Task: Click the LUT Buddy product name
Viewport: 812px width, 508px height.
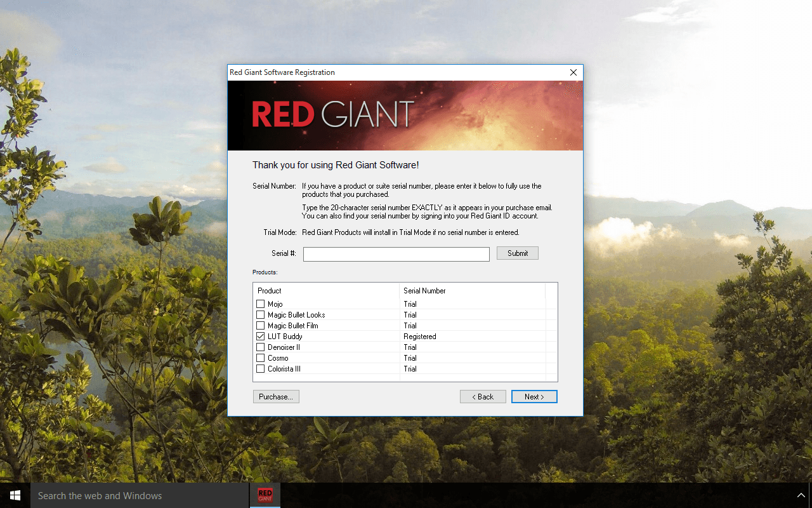Action: pyautogui.click(x=285, y=337)
